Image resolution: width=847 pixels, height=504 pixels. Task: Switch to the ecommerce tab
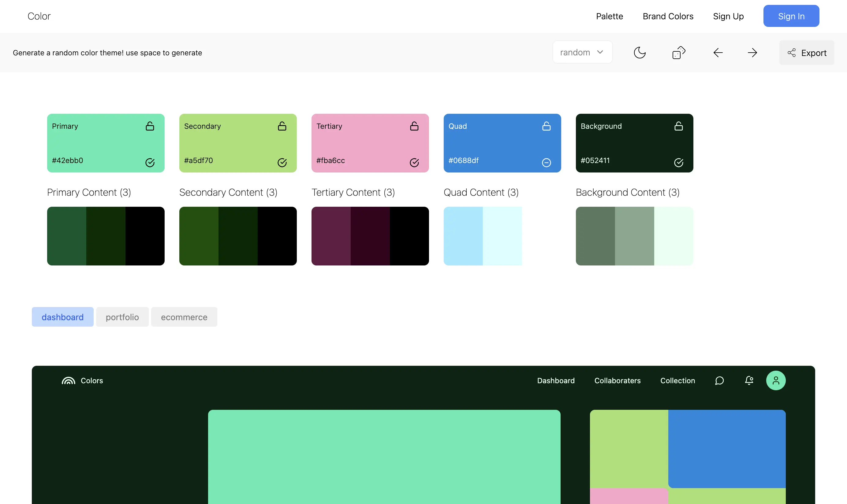coord(184,317)
